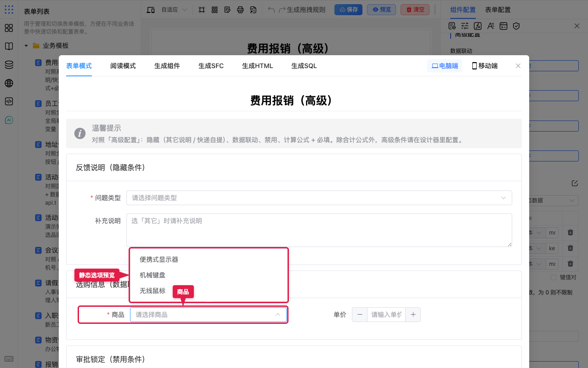The height and width of the screenshot is (368, 588).
Task: Collapse the 业务模板 tree folder
Action: [x=26, y=46]
